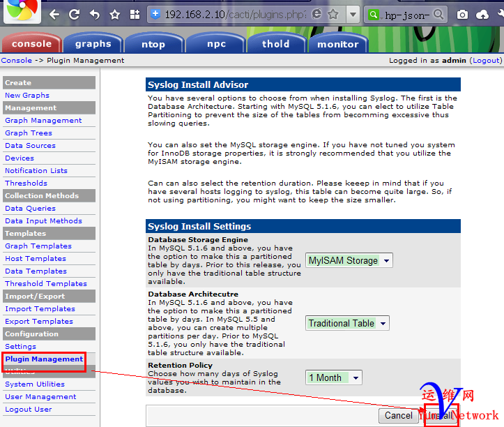Click the compatibility mode icon in address bar

click(x=317, y=14)
